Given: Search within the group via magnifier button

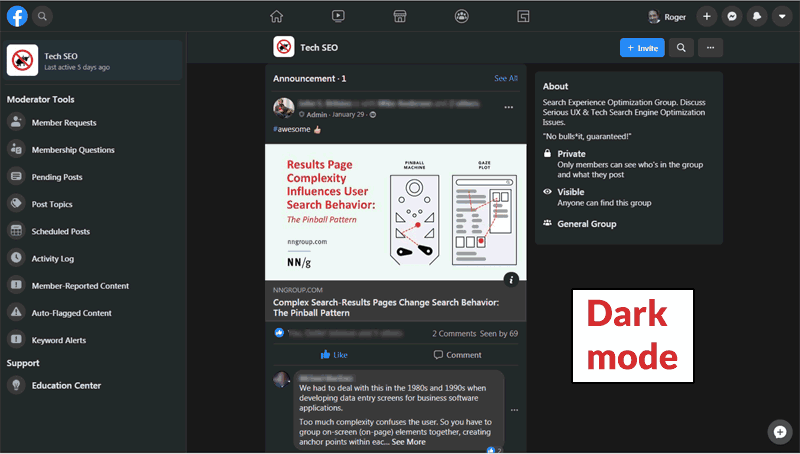Looking at the screenshot, I should (681, 47).
